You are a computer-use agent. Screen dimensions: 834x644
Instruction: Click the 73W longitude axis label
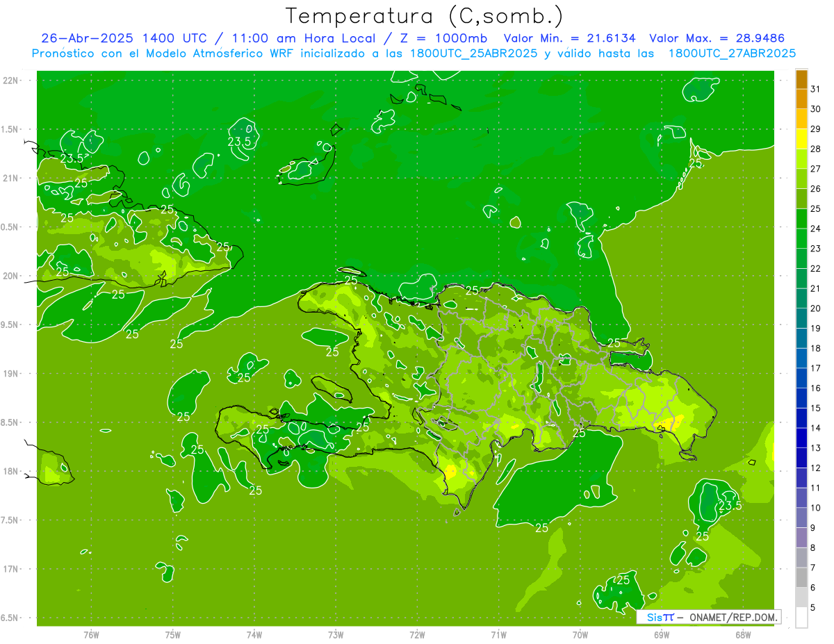point(336,634)
